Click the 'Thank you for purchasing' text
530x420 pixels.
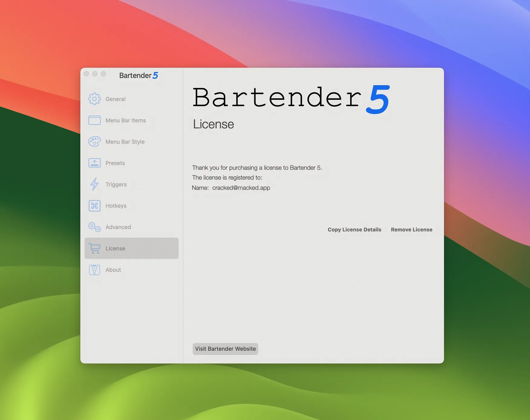[x=257, y=168]
